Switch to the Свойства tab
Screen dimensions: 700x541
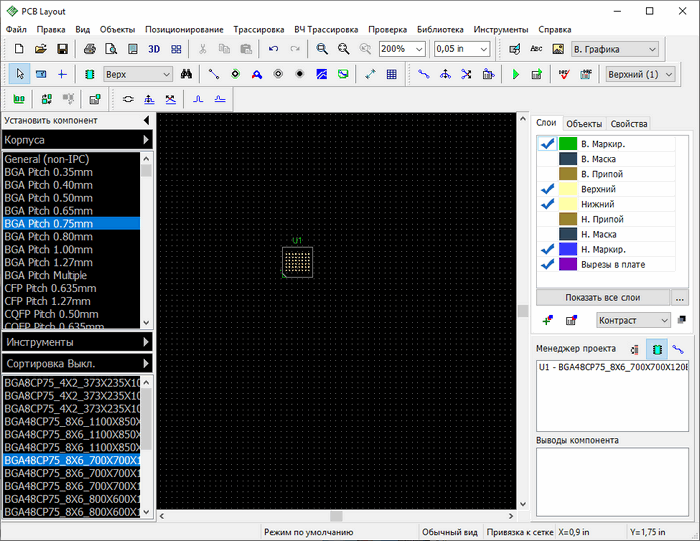click(629, 124)
